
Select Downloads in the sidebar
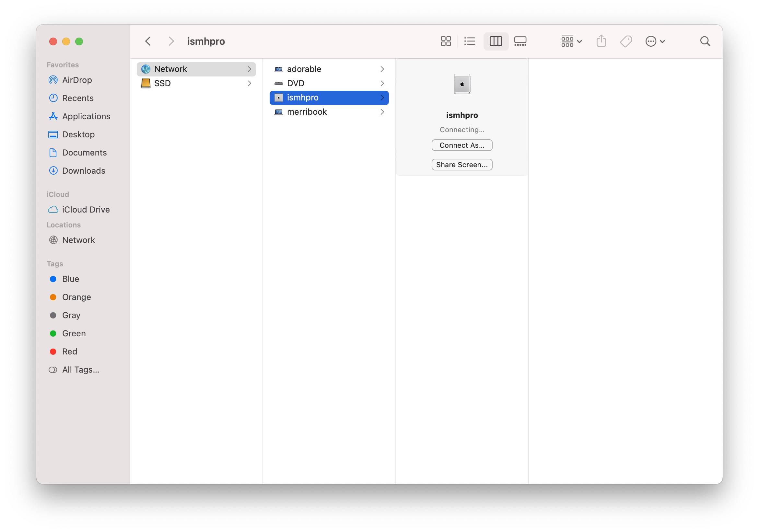pyautogui.click(x=83, y=170)
